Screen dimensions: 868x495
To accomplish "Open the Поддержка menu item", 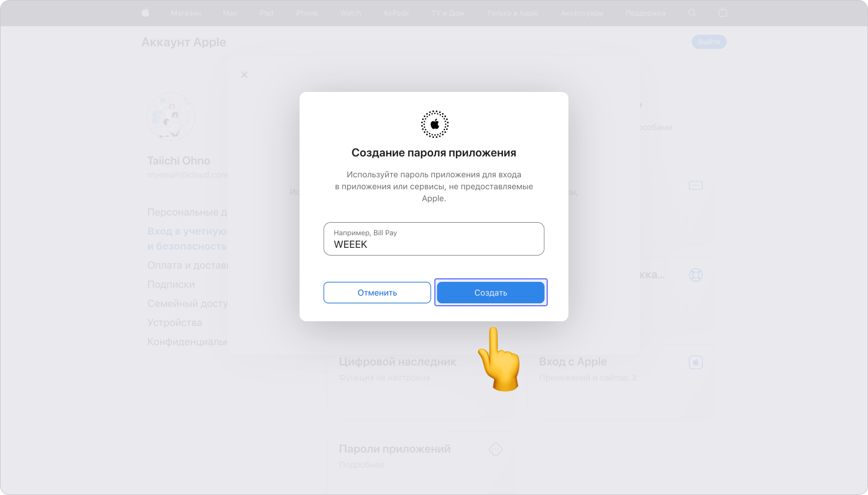I will point(645,13).
